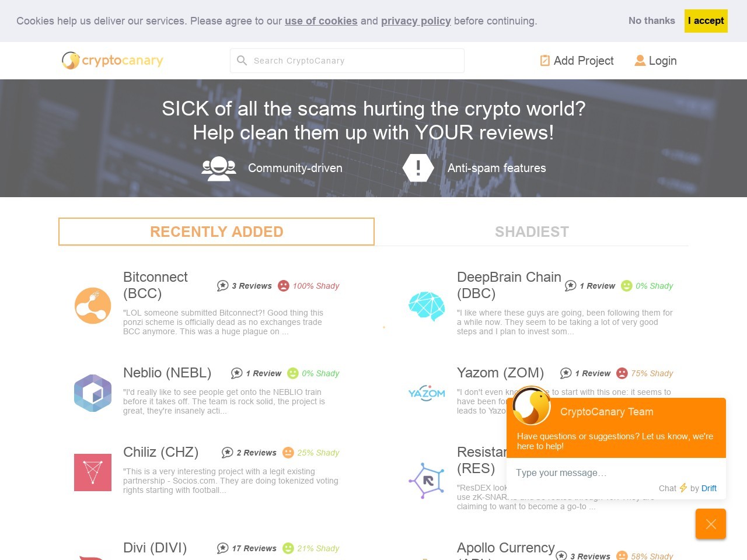Click the Anti-spam hexagon warning icon
The image size is (747, 560).
(418, 167)
